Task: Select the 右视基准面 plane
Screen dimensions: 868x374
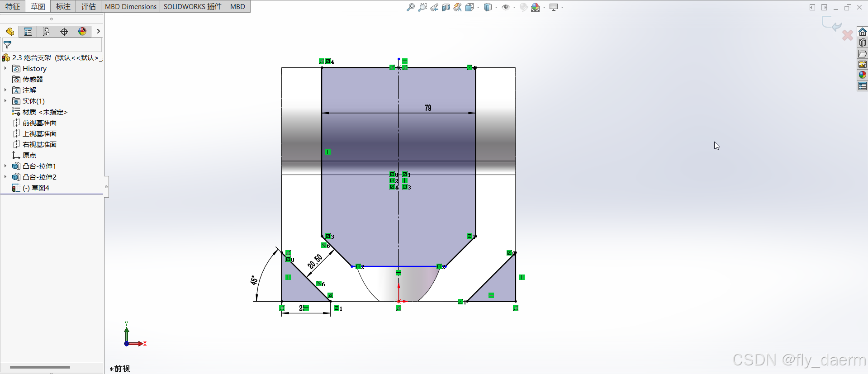Action: (34, 144)
